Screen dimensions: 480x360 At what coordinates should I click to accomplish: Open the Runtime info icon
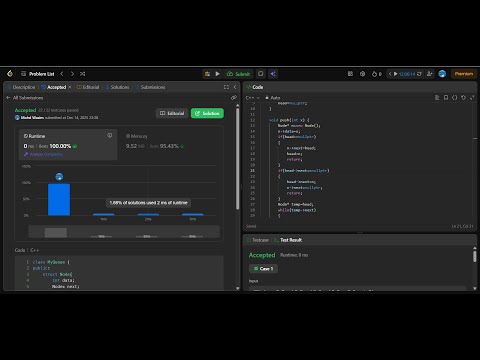click(110, 135)
